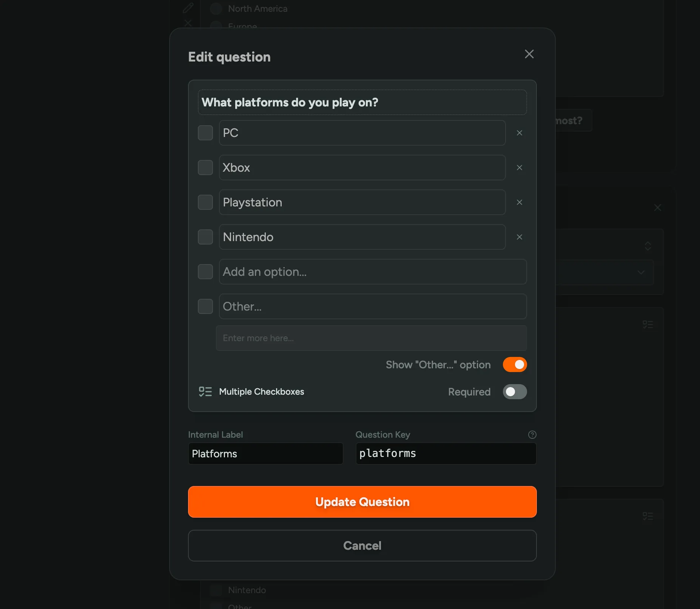
Task: Click the Update Question button
Action: (x=362, y=502)
